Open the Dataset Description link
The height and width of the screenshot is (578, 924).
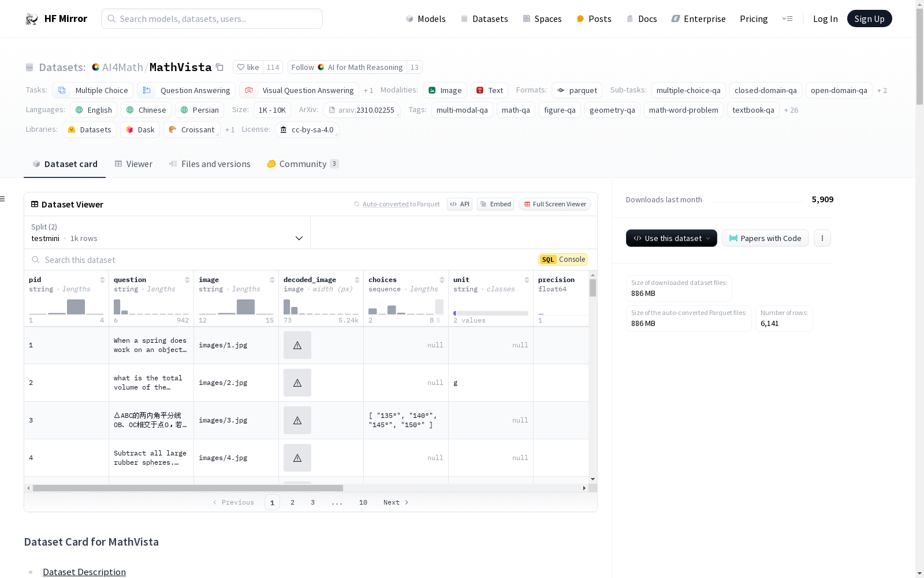(84, 572)
